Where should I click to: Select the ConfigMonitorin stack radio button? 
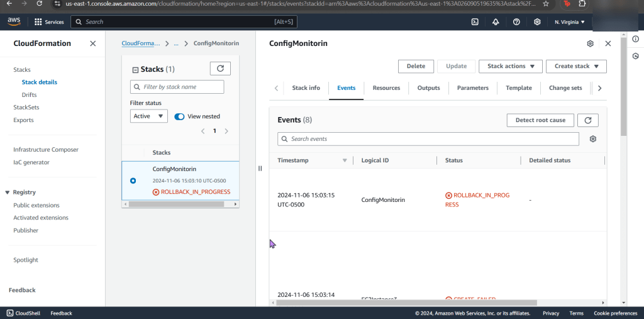(x=133, y=181)
